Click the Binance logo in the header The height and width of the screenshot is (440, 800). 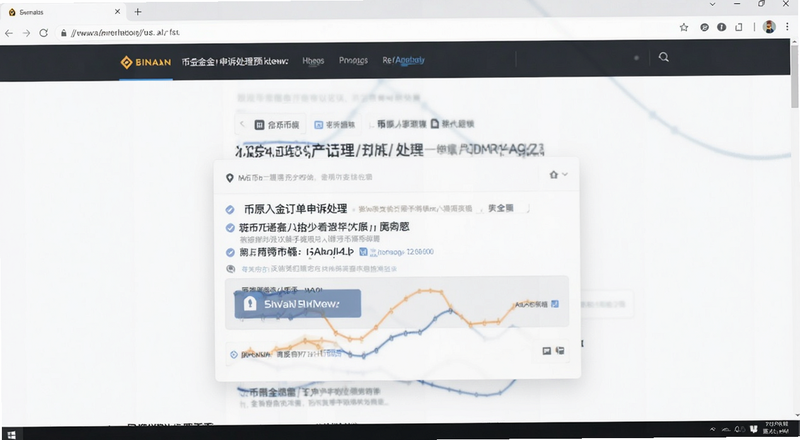pyautogui.click(x=145, y=62)
